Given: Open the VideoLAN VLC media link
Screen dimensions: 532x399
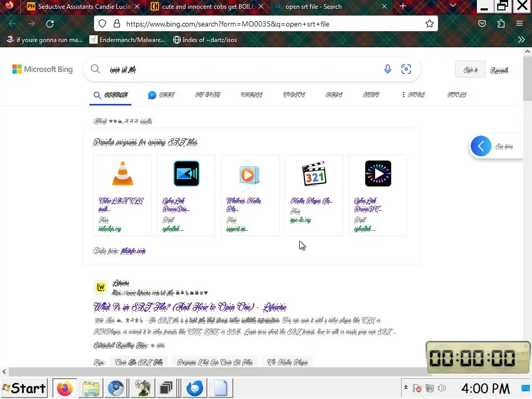Looking at the screenshot, I should coord(121,205).
